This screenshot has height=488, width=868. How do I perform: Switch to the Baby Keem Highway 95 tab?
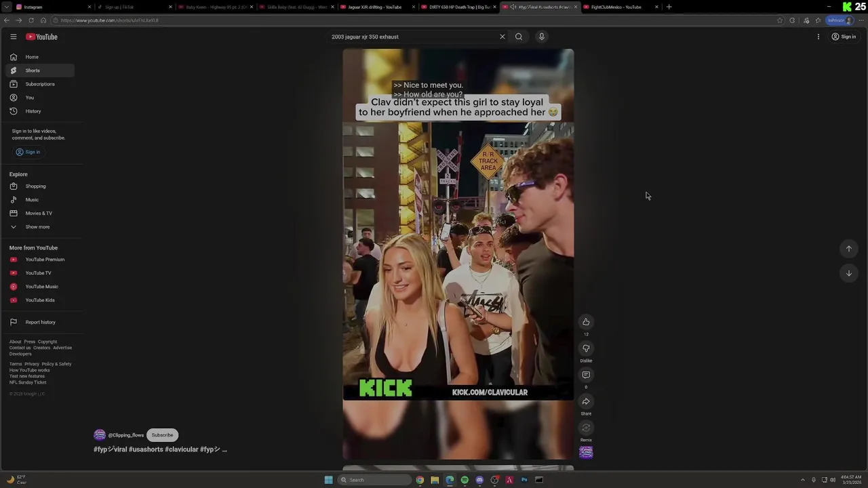tap(216, 7)
